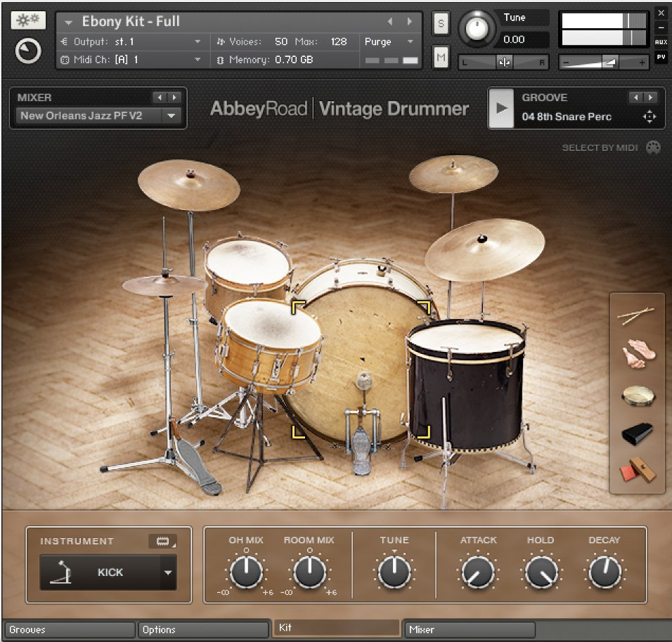Image resolution: width=672 pixels, height=642 pixels.
Task: Enable Solo with the S button
Action: [440, 22]
